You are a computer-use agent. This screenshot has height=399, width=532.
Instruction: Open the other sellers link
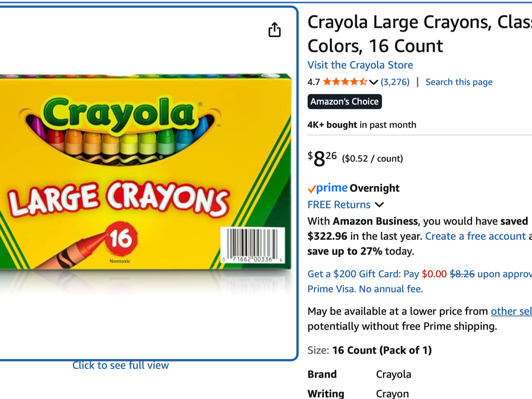tap(511, 311)
